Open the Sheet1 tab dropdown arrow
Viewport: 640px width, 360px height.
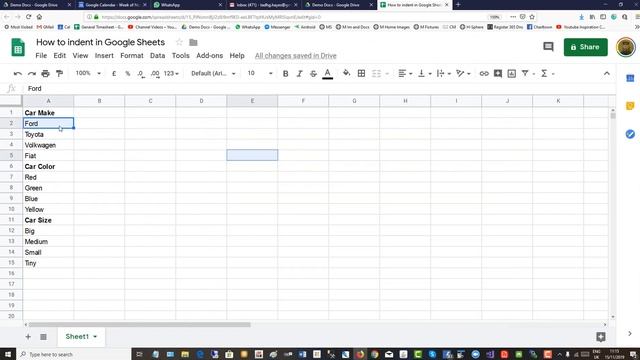pyautogui.click(x=95, y=337)
